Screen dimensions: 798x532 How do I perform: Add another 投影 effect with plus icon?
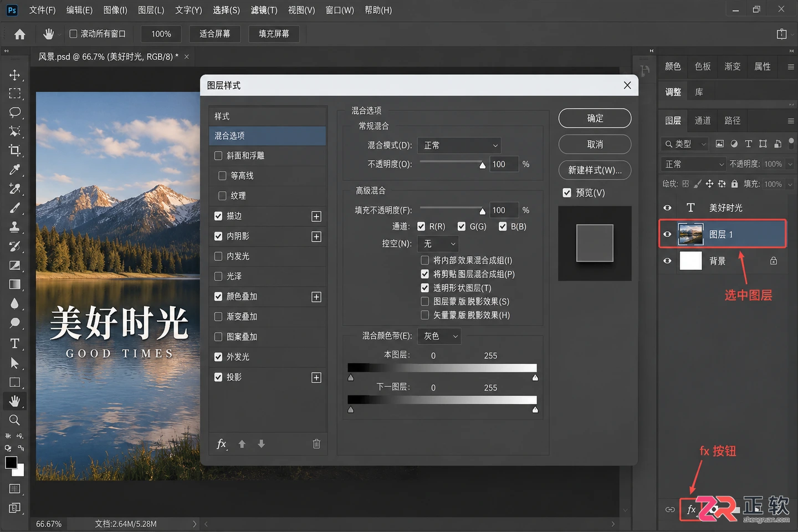pyautogui.click(x=316, y=377)
